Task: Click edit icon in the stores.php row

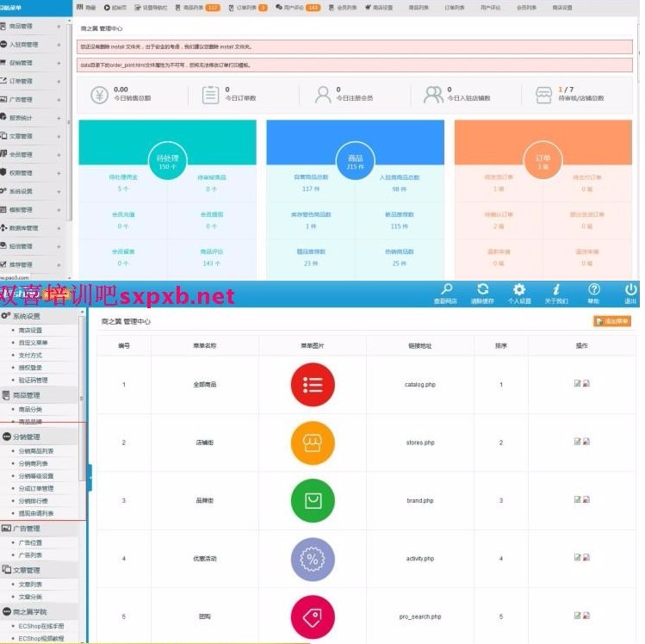Action: click(x=578, y=442)
